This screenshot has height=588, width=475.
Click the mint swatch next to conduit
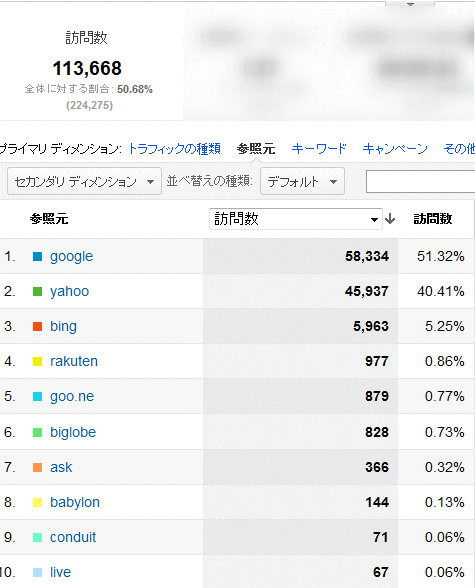pyautogui.click(x=37, y=537)
